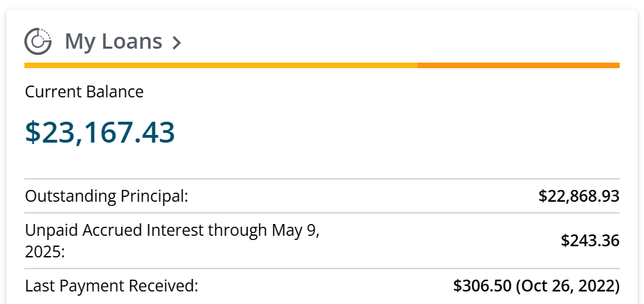Click the $23,167.43 balance amount
Image resolution: width=644 pixels, height=304 pixels.
(100, 132)
